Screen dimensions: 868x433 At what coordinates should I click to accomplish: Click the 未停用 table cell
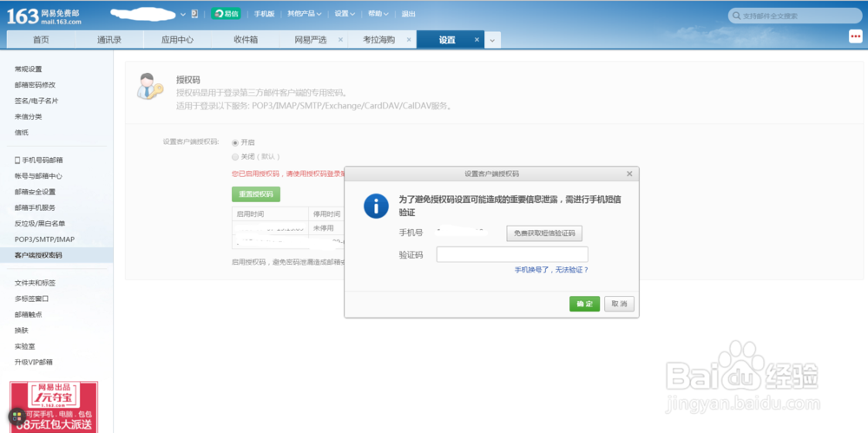click(x=325, y=227)
